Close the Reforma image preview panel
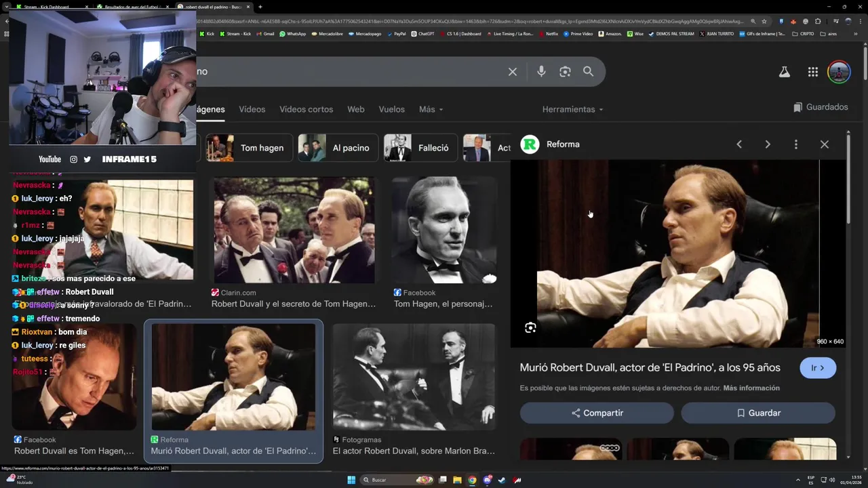Screen dimensions: 868x488 825,144
